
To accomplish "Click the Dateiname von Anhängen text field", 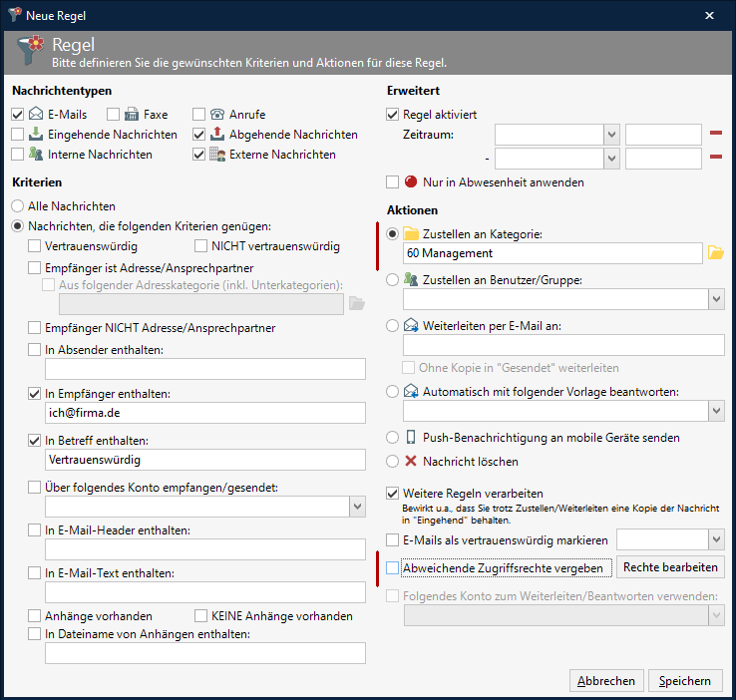I will pyautogui.click(x=205, y=653).
